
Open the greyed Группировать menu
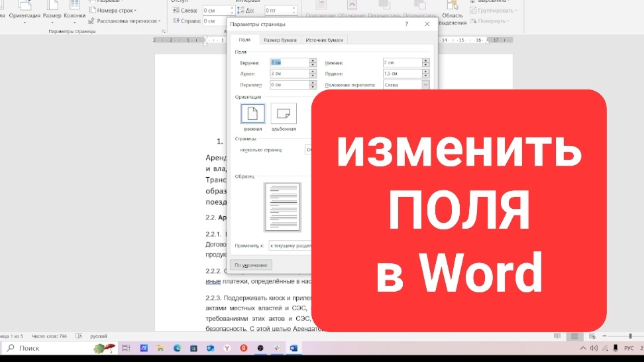click(494, 10)
